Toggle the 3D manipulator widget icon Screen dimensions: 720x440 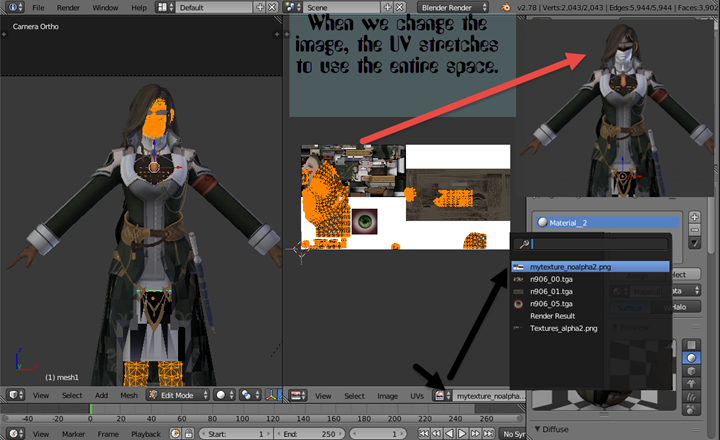click(x=271, y=395)
